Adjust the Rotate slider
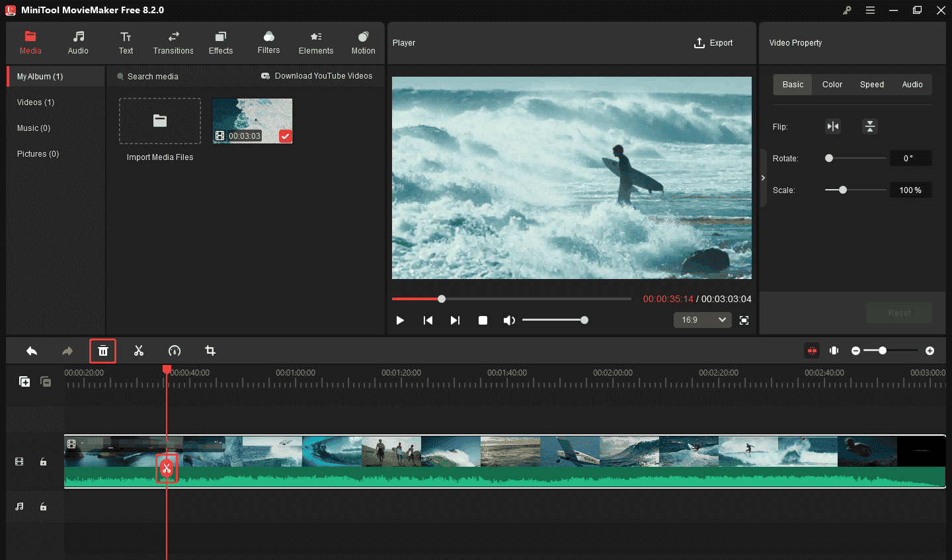This screenshot has height=560, width=952. tap(855, 158)
